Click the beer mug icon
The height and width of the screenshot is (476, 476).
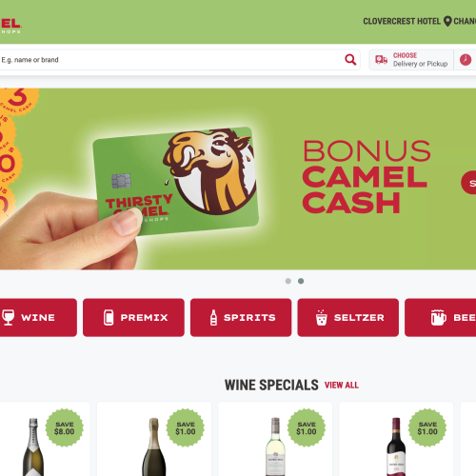click(438, 317)
